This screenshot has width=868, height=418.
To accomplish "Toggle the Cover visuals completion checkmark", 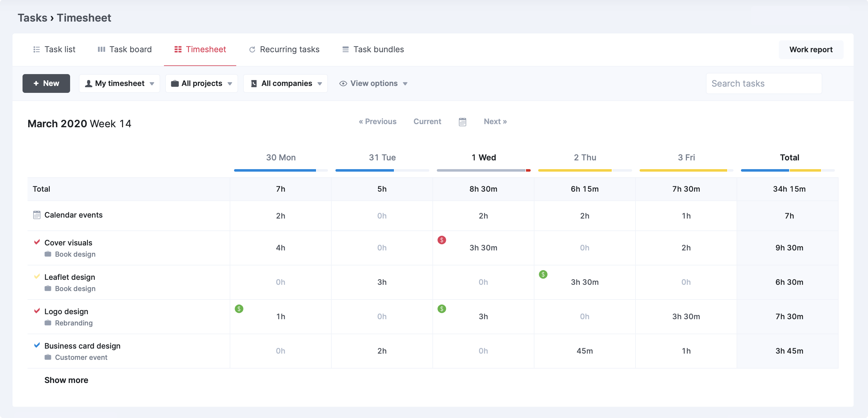I will click(37, 242).
